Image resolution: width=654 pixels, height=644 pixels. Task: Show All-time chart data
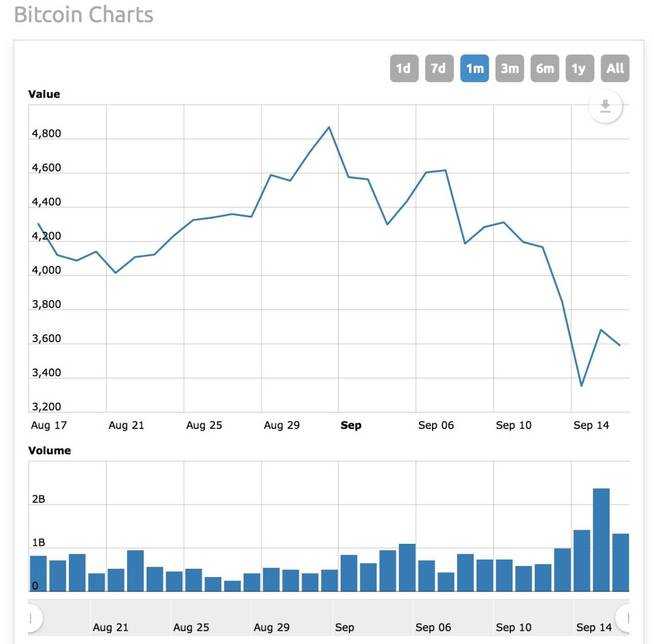tap(615, 68)
